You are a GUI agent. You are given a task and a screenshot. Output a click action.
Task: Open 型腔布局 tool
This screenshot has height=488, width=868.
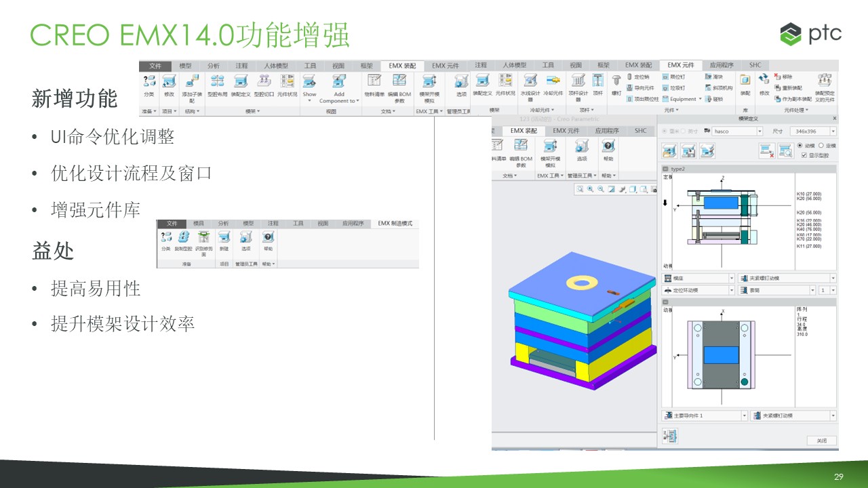pyautogui.click(x=218, y=85)
